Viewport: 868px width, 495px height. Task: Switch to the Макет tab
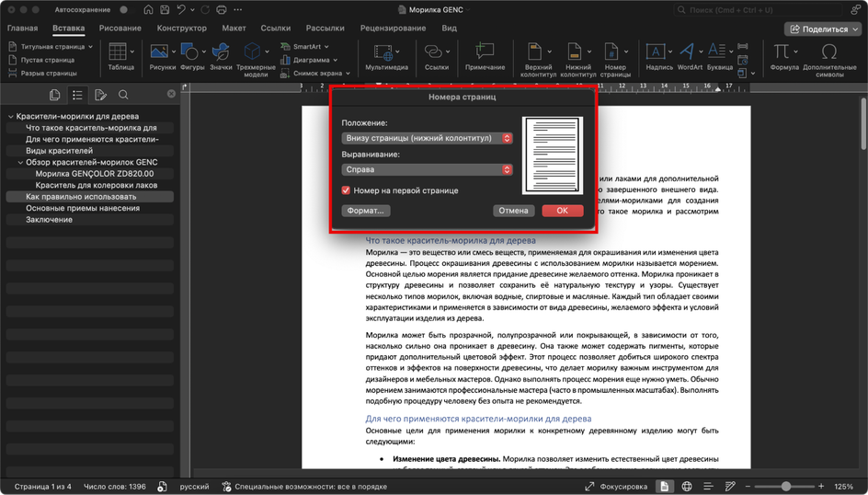pyautogui.click(x=234, y=28)
